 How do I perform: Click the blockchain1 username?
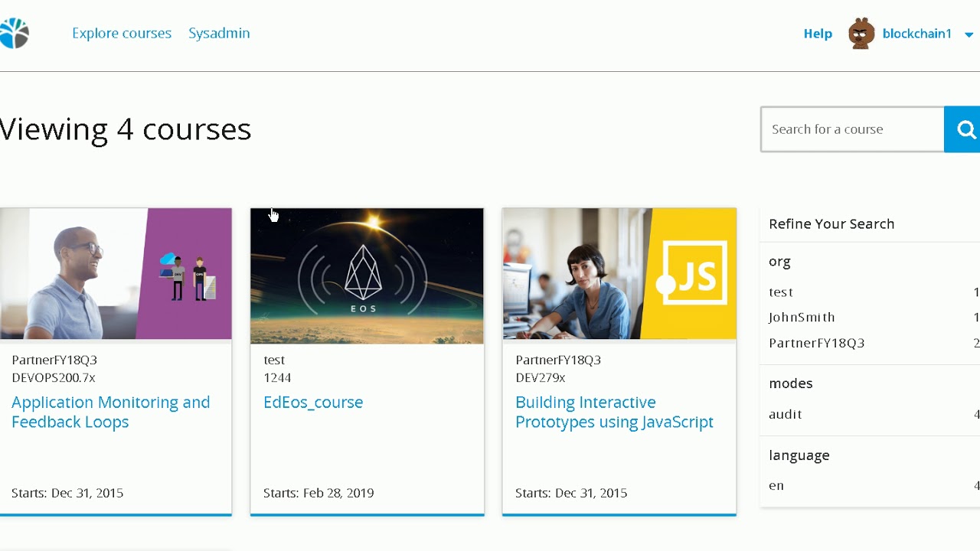(916, 34)
